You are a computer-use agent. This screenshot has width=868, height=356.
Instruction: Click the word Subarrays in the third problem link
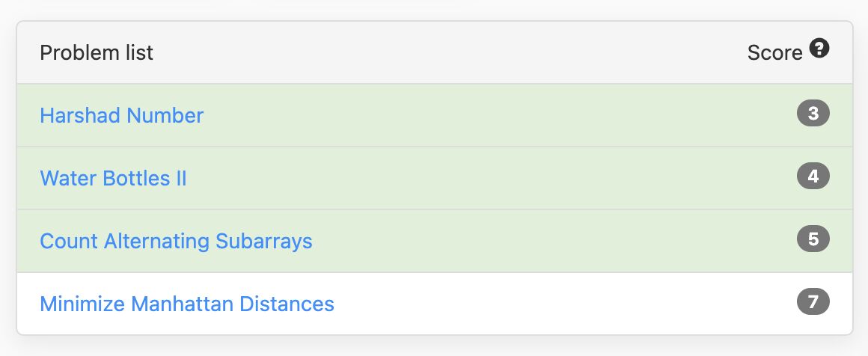tap(264, 242)
